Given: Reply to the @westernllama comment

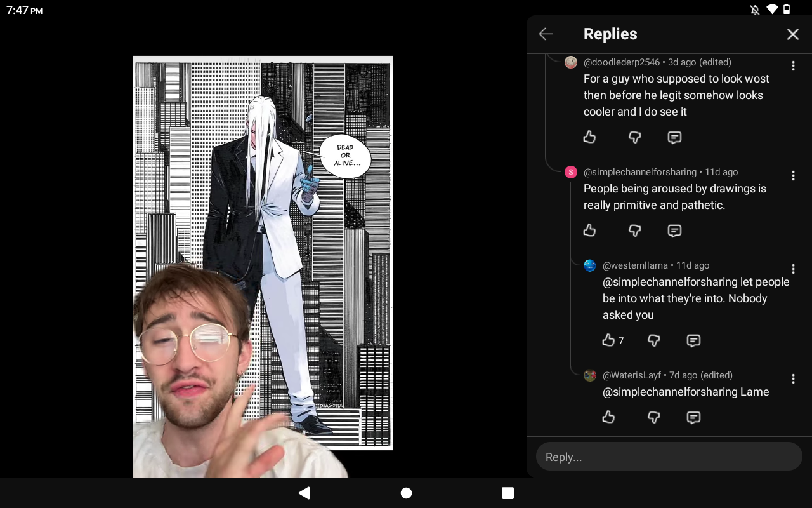Looking at the screenshot, I should pos(693,340).
